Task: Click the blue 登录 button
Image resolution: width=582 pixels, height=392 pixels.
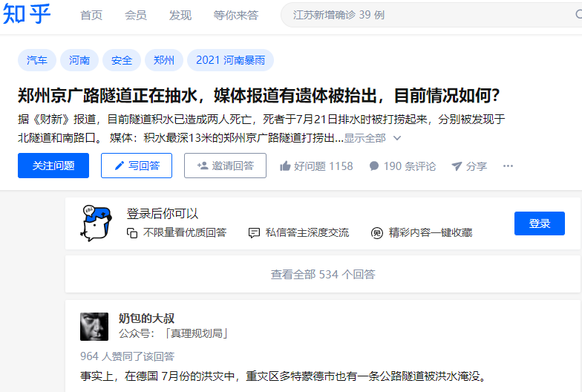Action: 539,223
